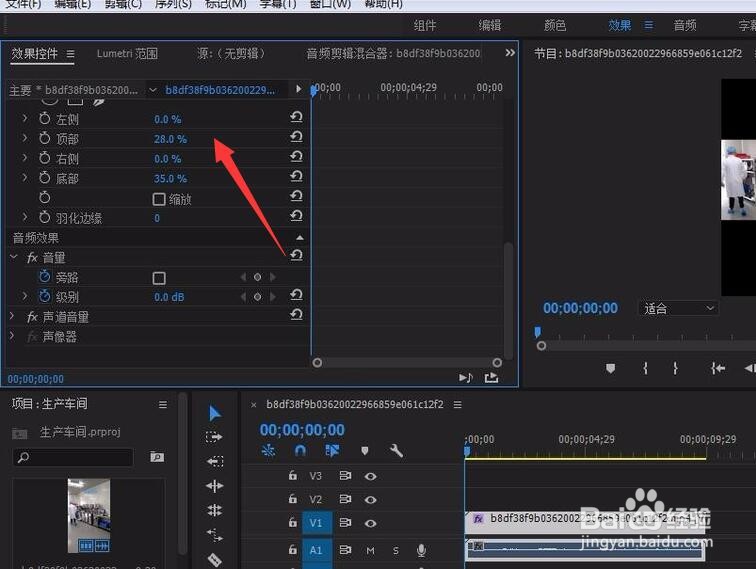Open the 组件 workspace
The image size is (756, 569).
[425, 25]
